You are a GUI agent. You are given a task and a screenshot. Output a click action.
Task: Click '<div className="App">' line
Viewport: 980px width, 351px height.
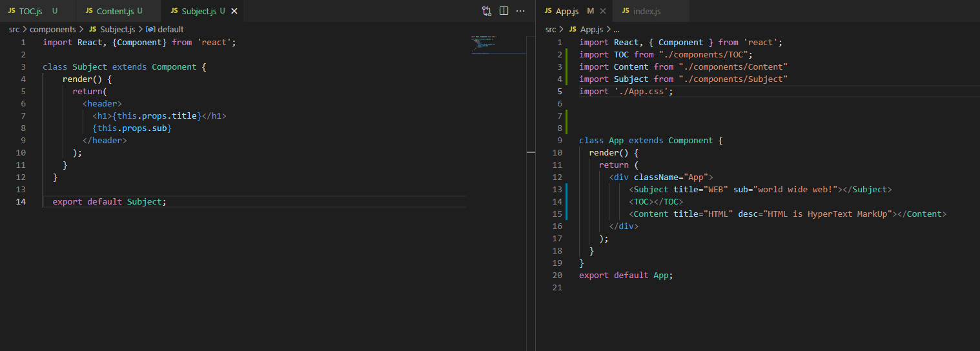(x=661, y=177)
